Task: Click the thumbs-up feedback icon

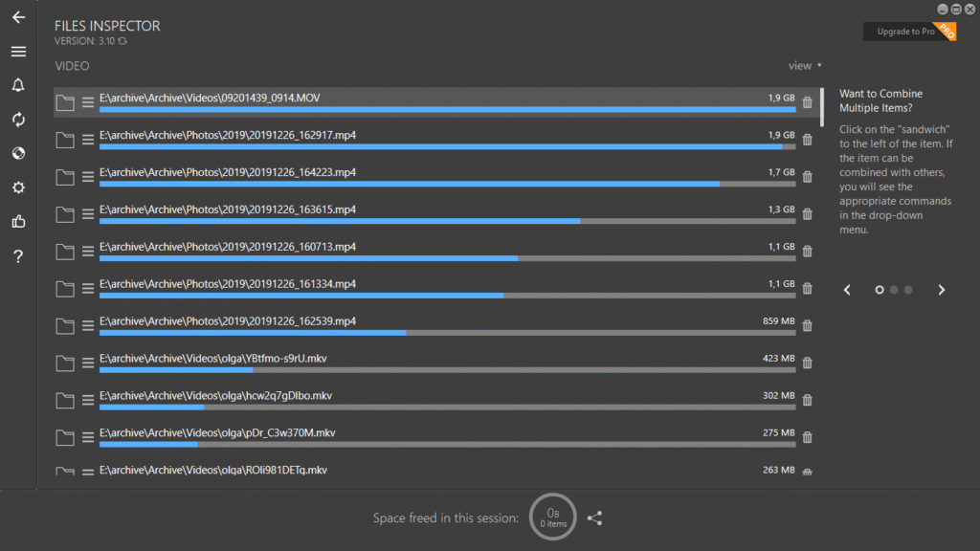Action: 18,222
